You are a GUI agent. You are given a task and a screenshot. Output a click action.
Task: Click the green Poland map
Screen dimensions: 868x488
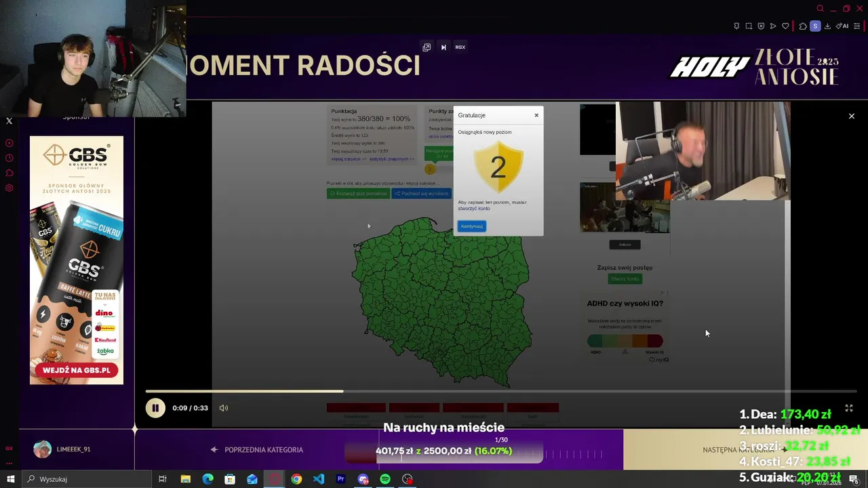click(441, 303)
